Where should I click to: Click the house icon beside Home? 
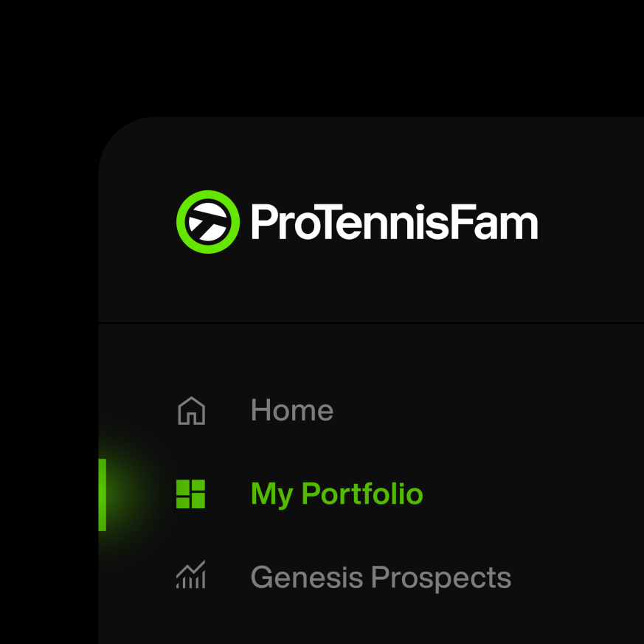(x=191, y=411)
